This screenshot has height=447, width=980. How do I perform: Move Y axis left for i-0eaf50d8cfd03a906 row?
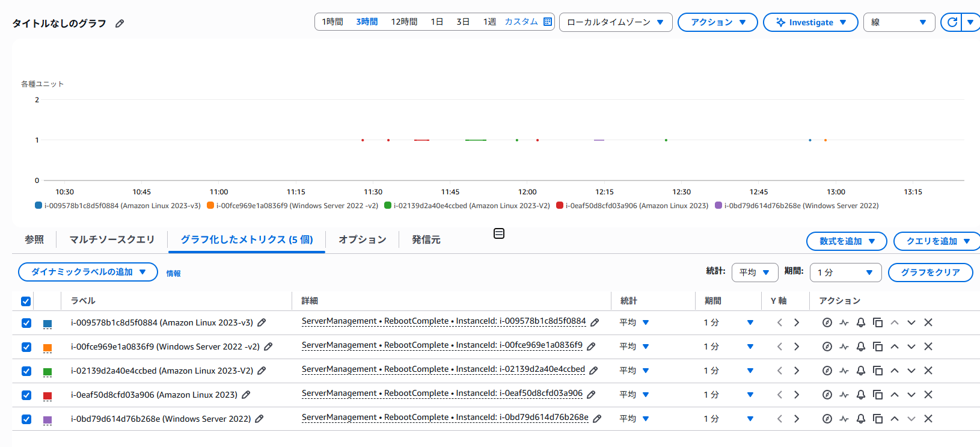[x=780, y=395]
